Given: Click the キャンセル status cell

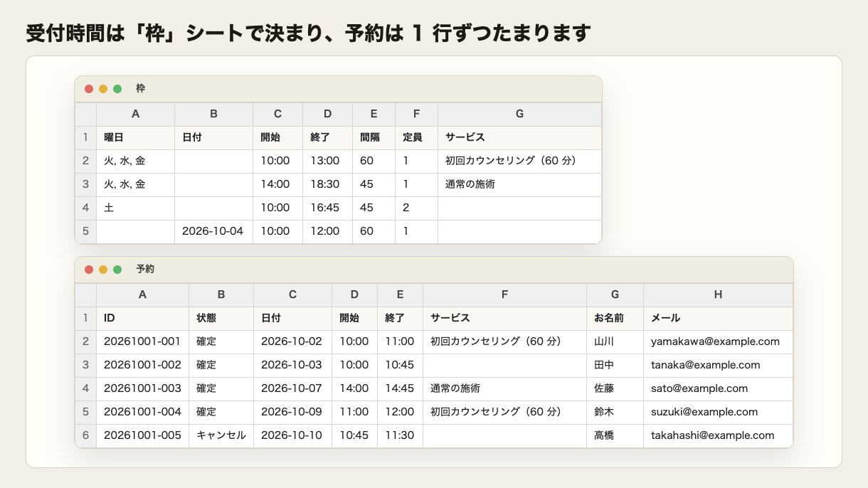Looking at the screenshot, I should pos(221,436).
